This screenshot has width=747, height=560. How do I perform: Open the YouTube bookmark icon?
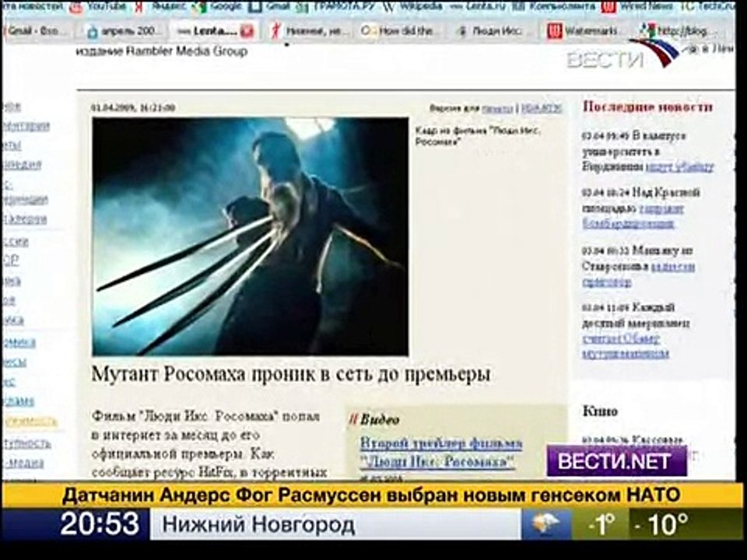click(x=75, y=7)
